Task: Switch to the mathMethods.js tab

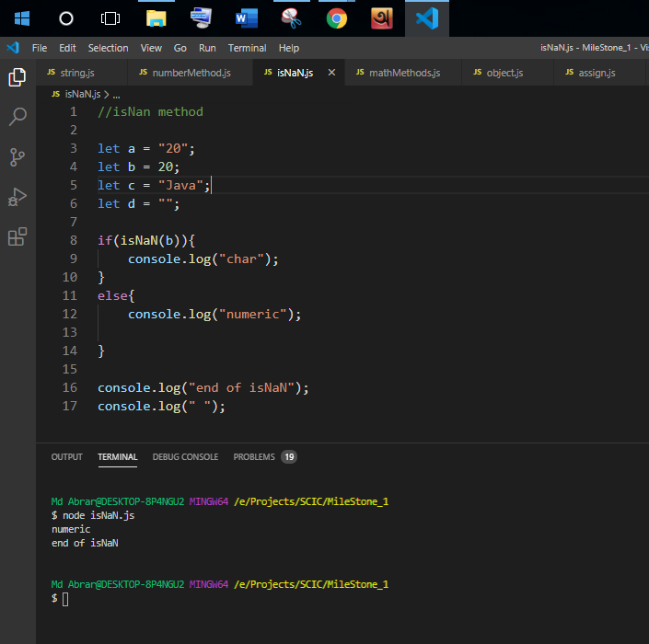Action: 404,73
